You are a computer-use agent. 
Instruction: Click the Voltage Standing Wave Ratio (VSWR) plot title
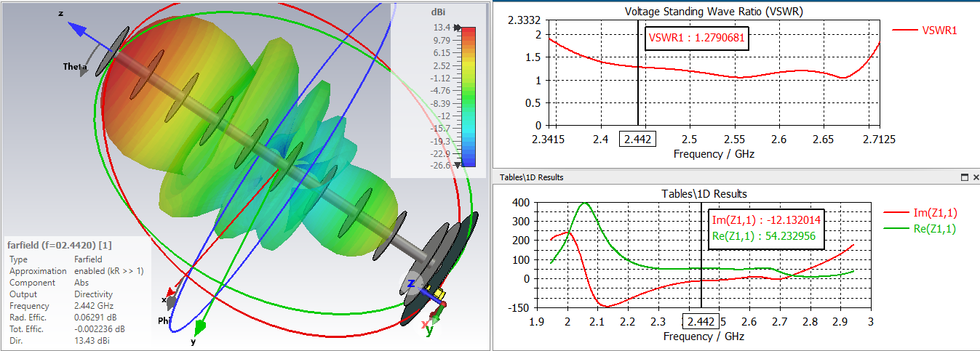(x=713, y=12)
